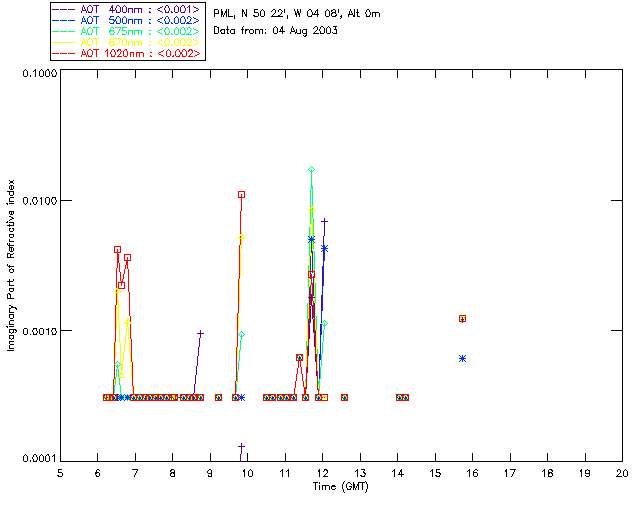Click the red square peak marker near 9.8 GMT
640x512 pixels.
(x=242, y=195)
